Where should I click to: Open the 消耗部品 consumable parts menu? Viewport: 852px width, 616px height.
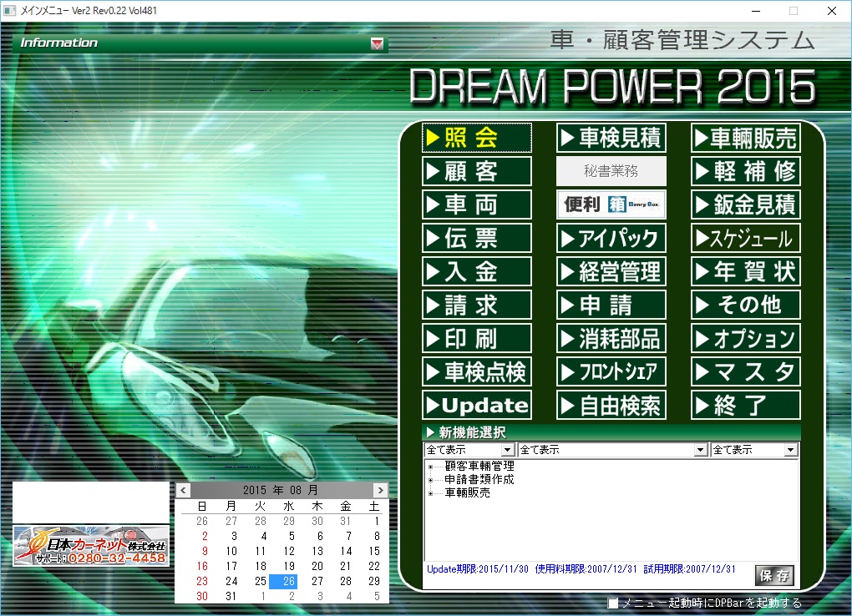[x=611, y=338]
